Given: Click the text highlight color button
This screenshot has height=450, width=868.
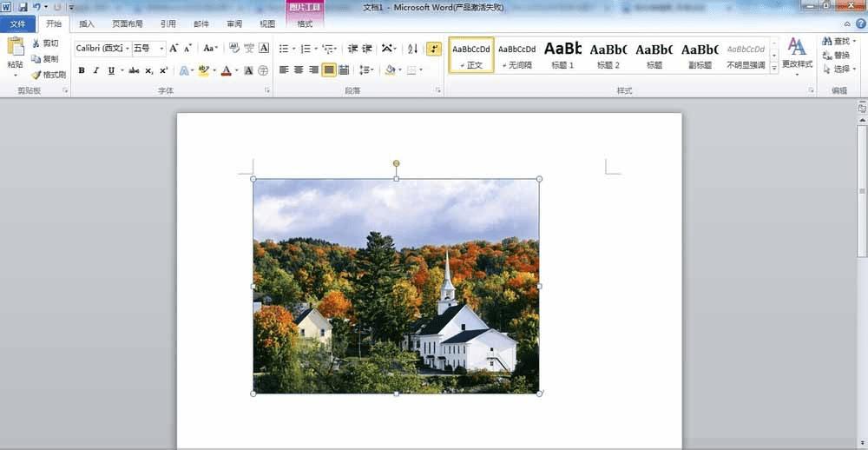Looking at the screenshot, I should 203,70.
